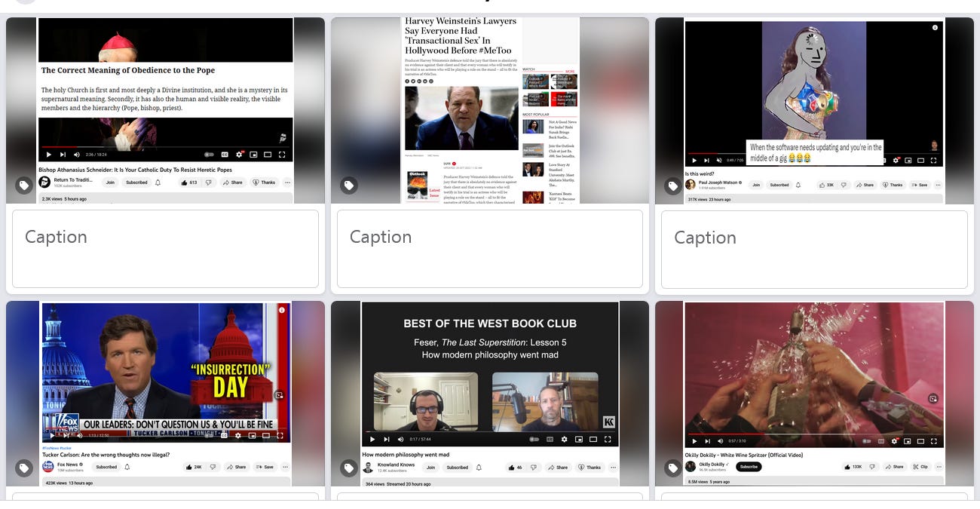
Task: Click 133K like icon on Okilly Dokilly video
Action: (852, 467)
